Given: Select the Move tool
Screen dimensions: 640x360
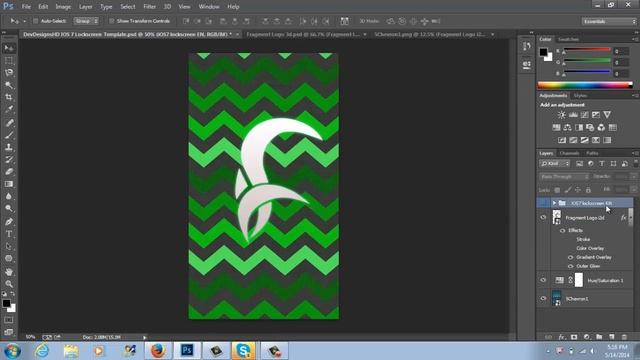Looking at the screenshot, I should pyautogui.click(x=9, y=49).
